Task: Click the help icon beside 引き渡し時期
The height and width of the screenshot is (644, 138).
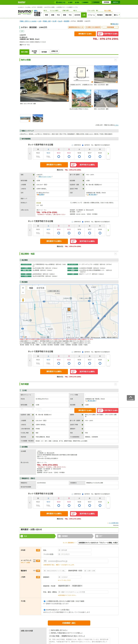Action: pos(33,433)
